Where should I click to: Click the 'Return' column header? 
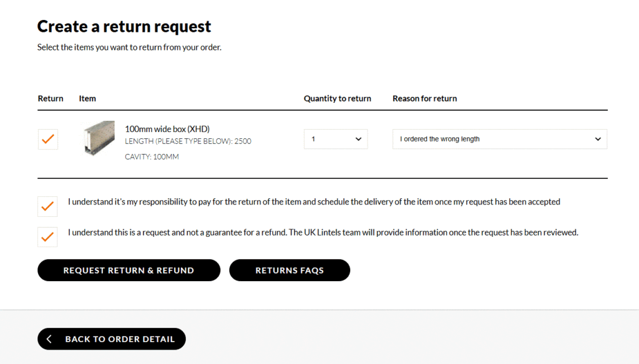[x=51, y=98]
